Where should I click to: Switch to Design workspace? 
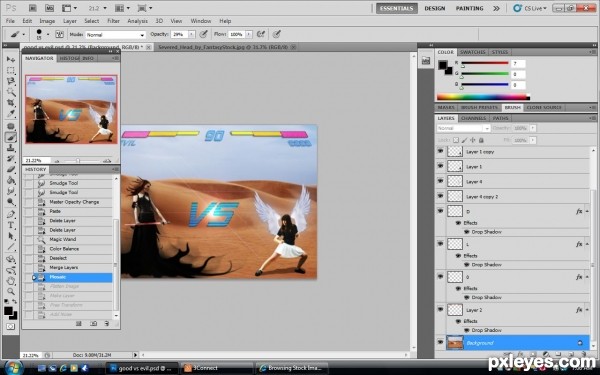pos(435,8)
